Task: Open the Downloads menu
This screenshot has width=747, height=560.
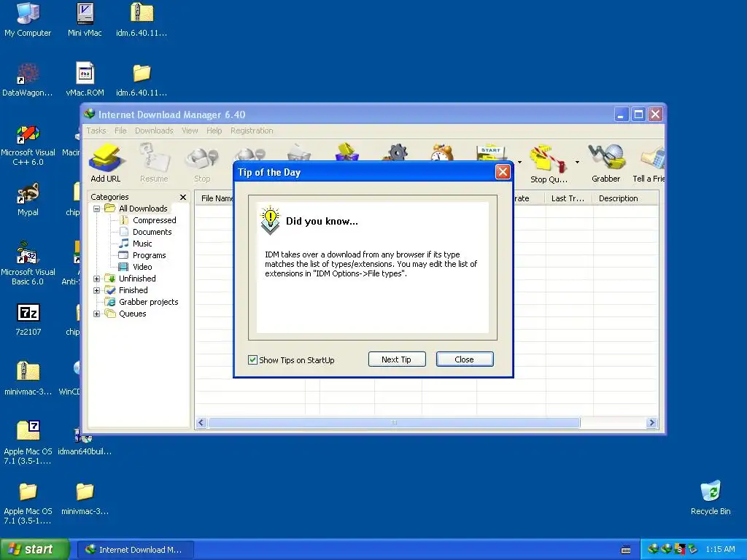Action: click(154, 131)
